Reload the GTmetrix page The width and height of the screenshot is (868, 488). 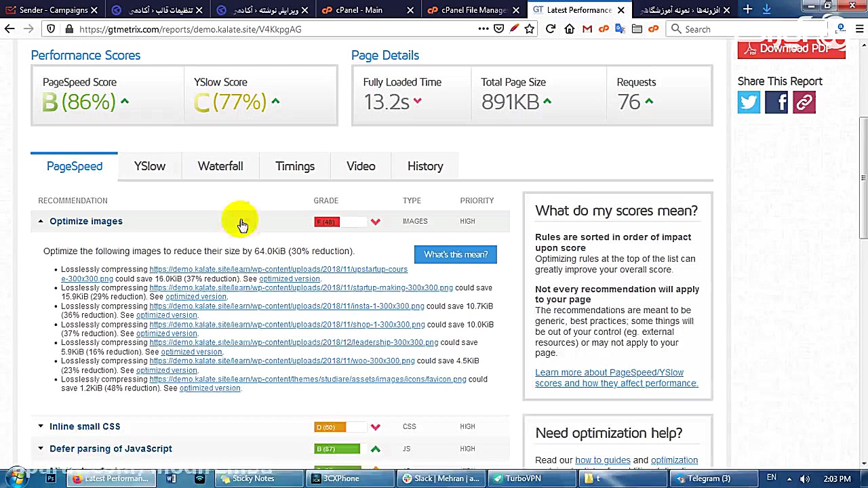[551, 29]
